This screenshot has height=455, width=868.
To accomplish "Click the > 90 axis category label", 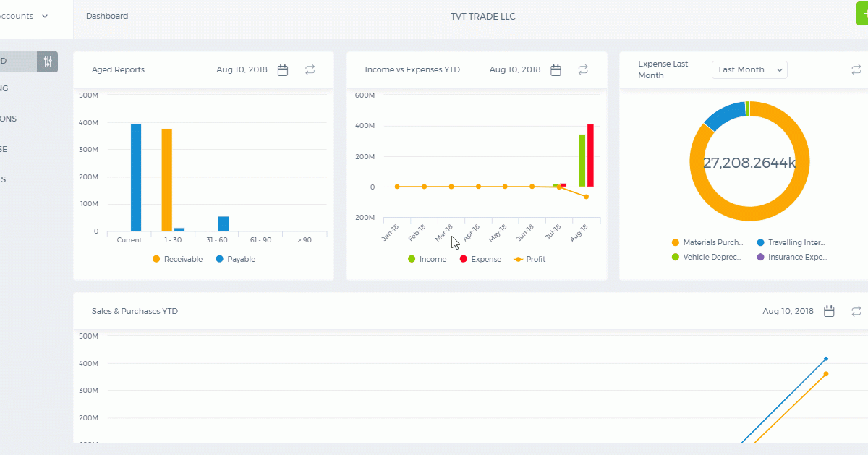I will 305,239.
